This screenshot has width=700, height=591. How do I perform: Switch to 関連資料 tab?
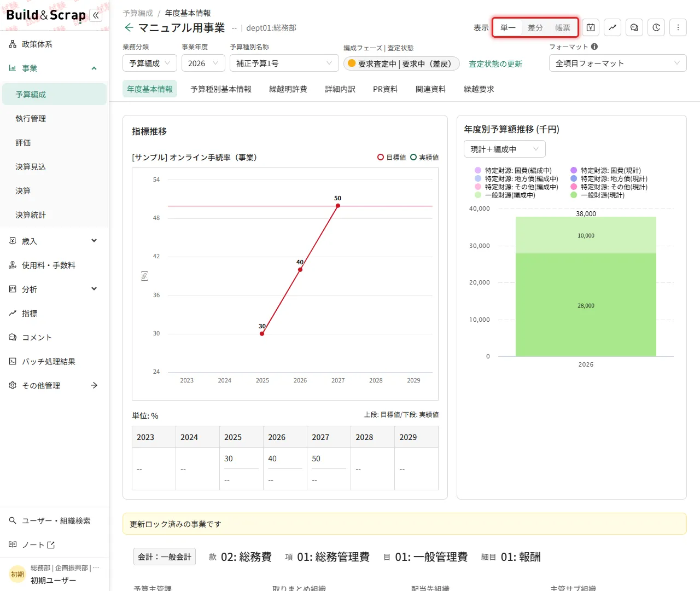[431, 89]
